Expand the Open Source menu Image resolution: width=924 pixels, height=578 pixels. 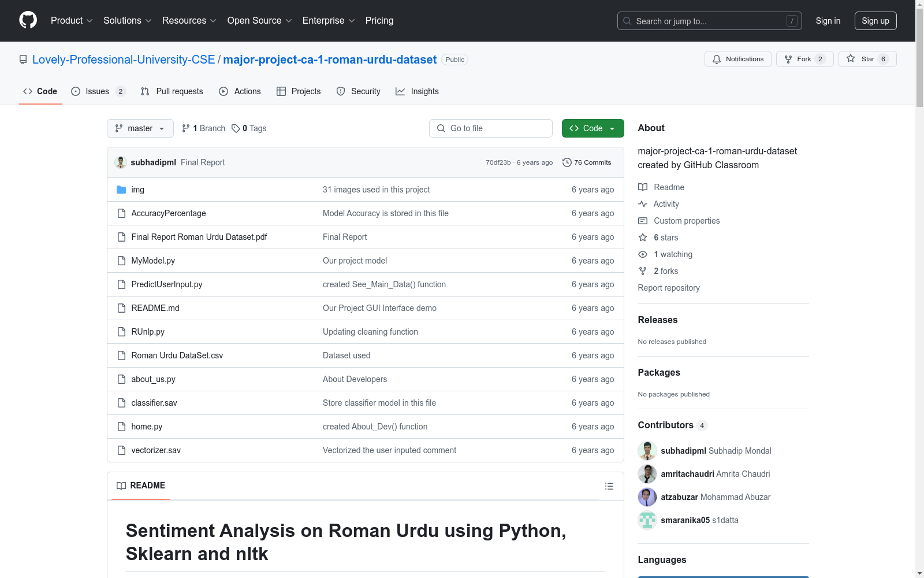pos(260,21)
